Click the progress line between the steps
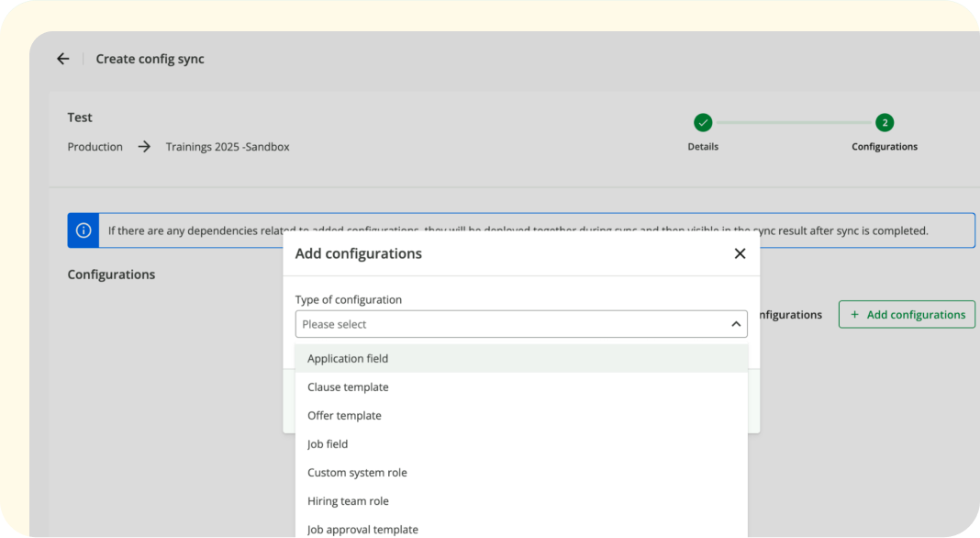This screenshot has width=980, height=538. pyautogui.click(x=794, y=122)
